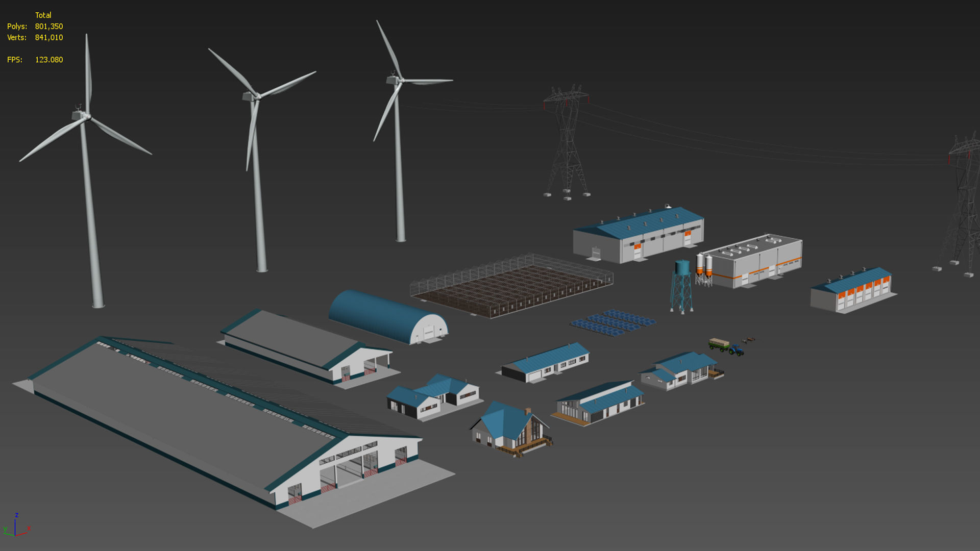Select the central power transmission tower
The height and width of the screenshot is (551, 980).
(567, 143)
